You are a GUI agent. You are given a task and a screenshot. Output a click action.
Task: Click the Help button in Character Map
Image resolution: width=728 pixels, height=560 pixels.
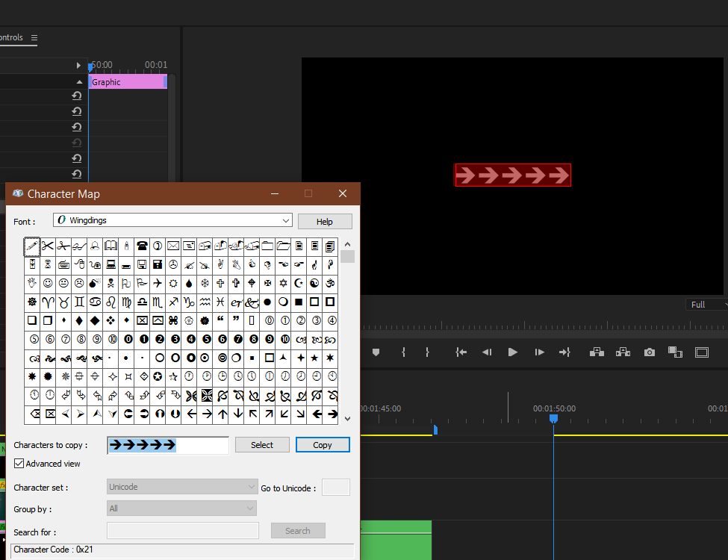(x=325, y=222)
